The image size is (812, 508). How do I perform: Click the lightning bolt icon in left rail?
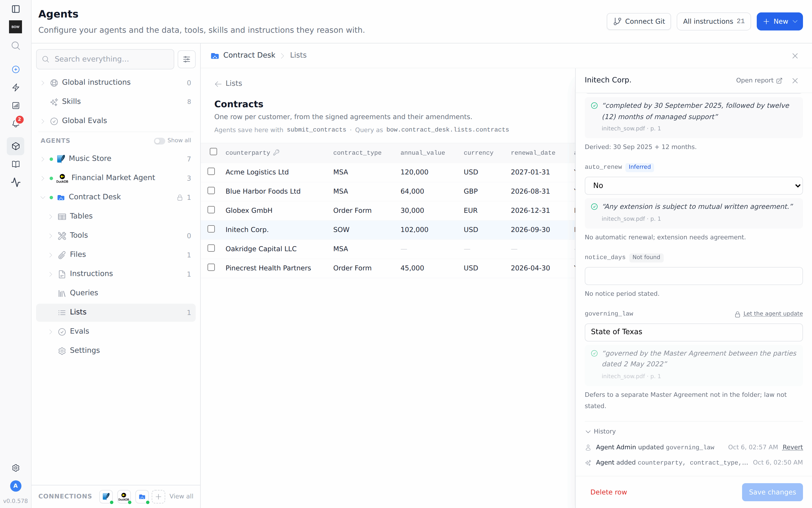(16, 87)
